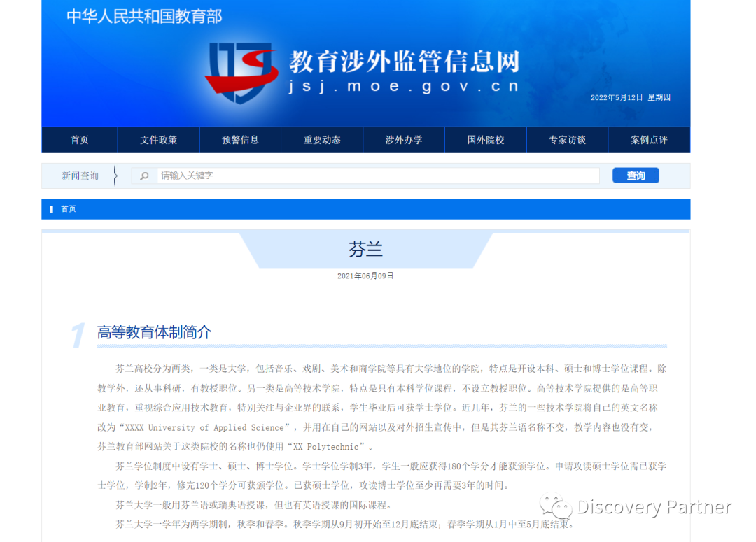The height and width of the screenshot is (542, 756).
Task: Click the site shield logo
Action: [x=241, y=72]
